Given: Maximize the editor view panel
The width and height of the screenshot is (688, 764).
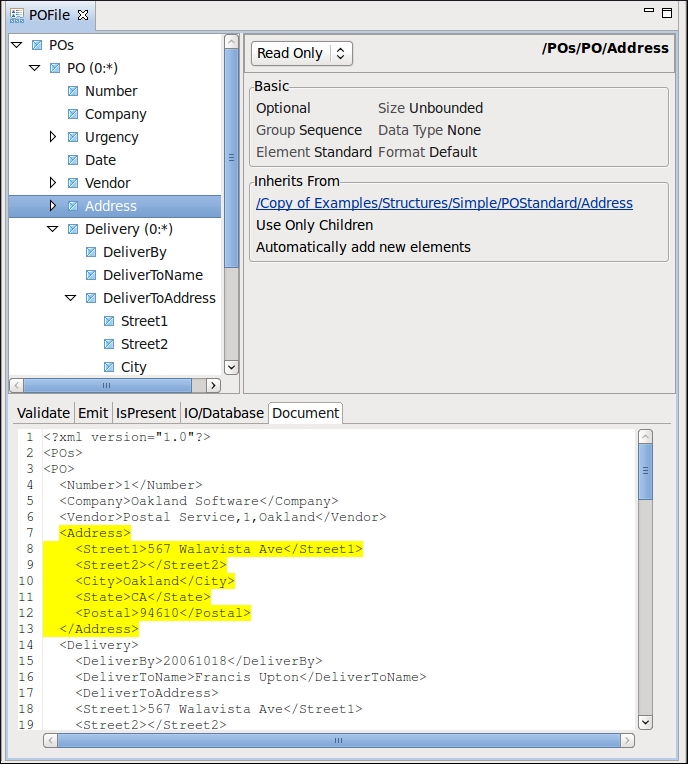Looking at the screenshot, I should point(667,13).
